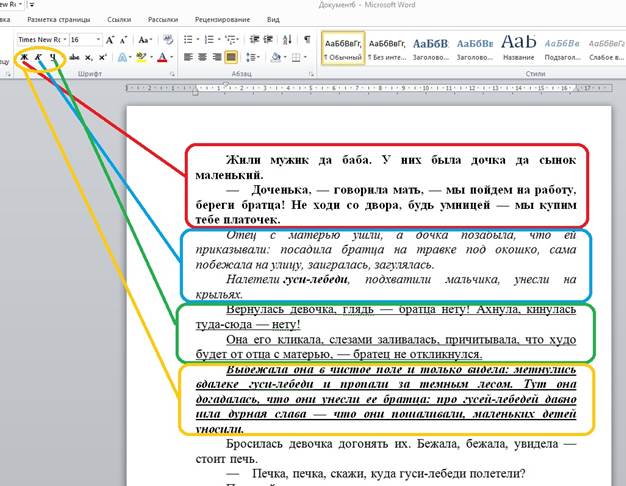This screenshot has height=486, width=626.
Task: Click the Borders grid icon
Action: 296,58
